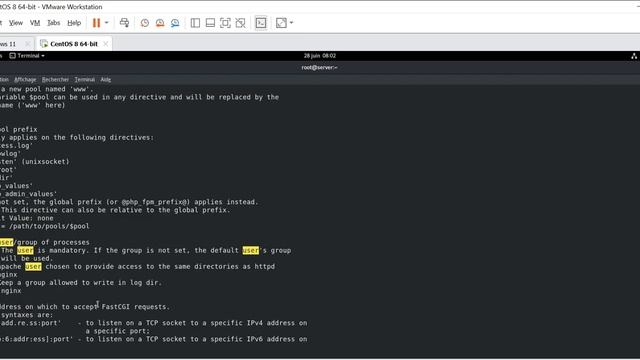Click highlighted 'user' before 'chosen to provide'

(x=33, y=267)
